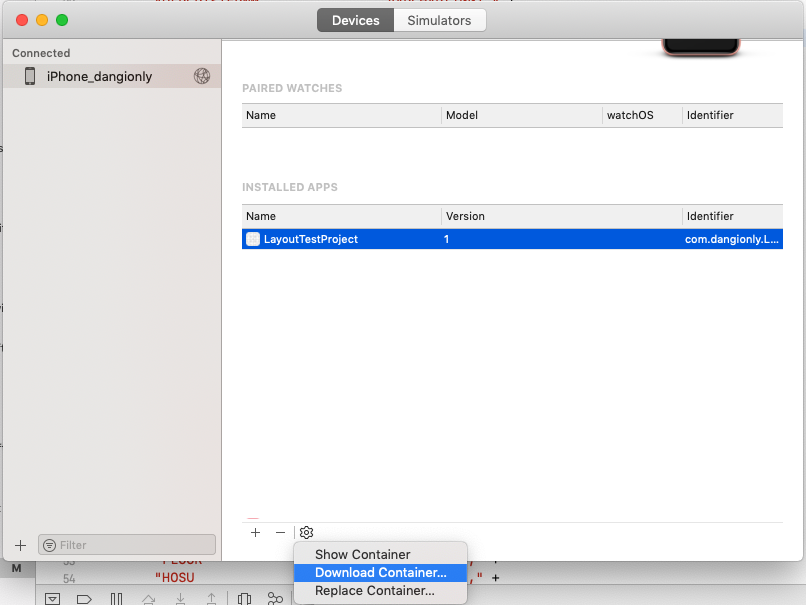The image size is (806, 605).
Task: Click Step Out in Xcode debug bar
Action: pyautogui.click(x=211, y=599)
